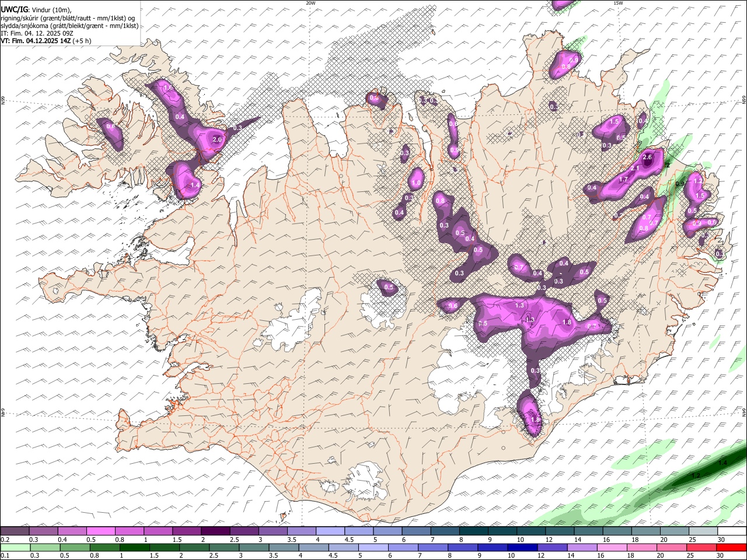The image size is (747, 560).
Task: Select the IT: Fim. 04. 12. 2025 09Z line
Action: pyautogui.click(x=37, y=33)
